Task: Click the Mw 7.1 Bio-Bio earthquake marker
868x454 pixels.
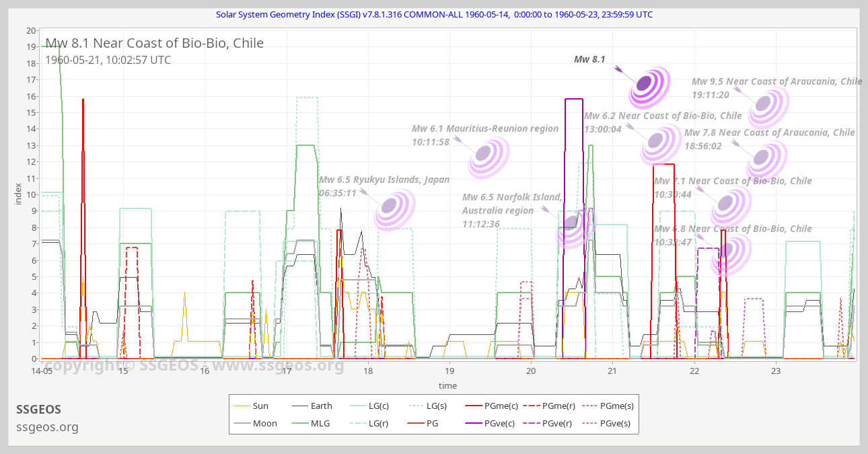Action: click(730, 206)
